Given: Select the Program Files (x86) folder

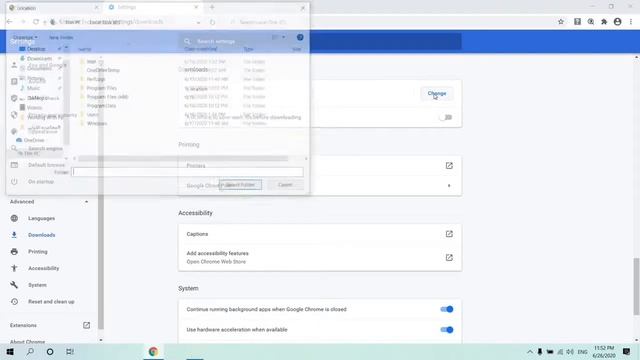Looking at the screenshot, I should tap(107, 97).
